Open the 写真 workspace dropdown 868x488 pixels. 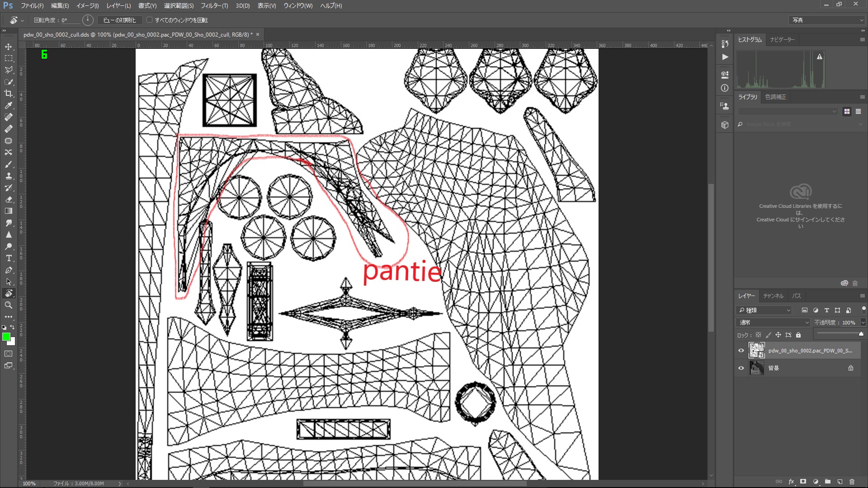pos(827,20)
